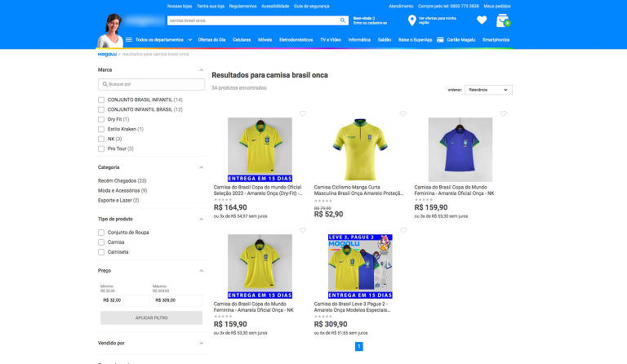Open Ofertas do Dia menu

point(211,40)
